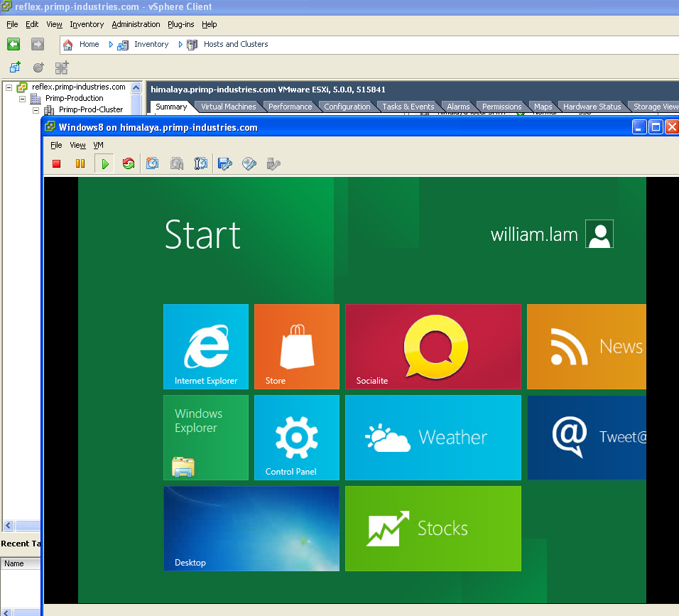Open the Plug-ins menu
This screenshot has width=679, height=616.
(180, 24)
